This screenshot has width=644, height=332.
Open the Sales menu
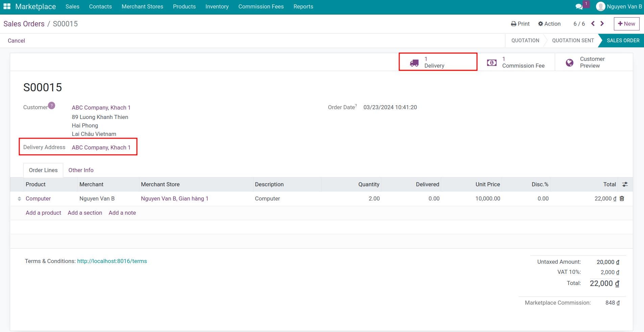point(72,6)
